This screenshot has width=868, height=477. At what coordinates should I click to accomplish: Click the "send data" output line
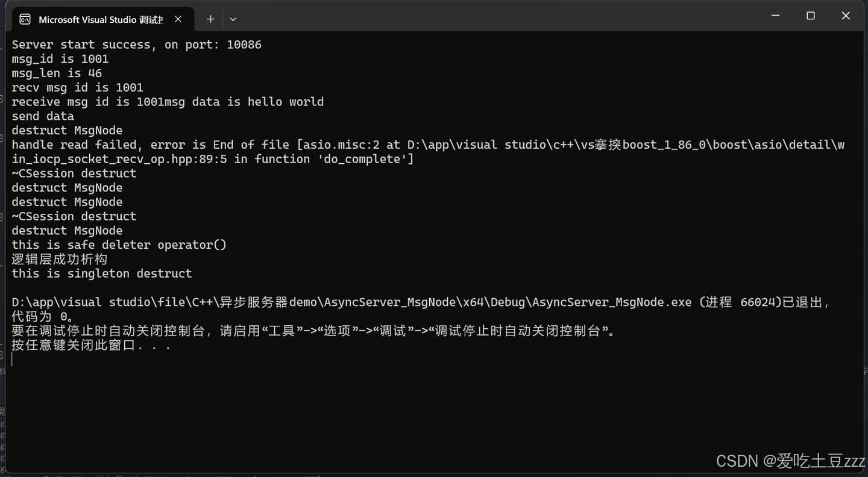pos(43,116)
